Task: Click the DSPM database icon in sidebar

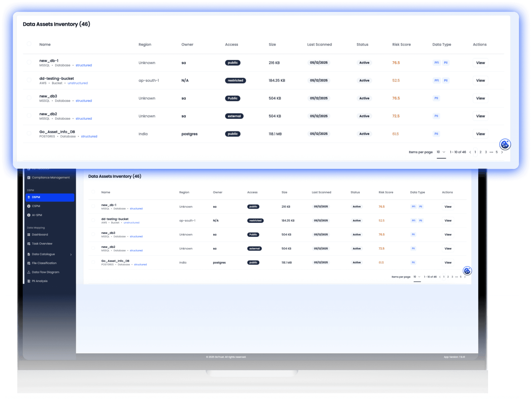Action: pos(29,197)
